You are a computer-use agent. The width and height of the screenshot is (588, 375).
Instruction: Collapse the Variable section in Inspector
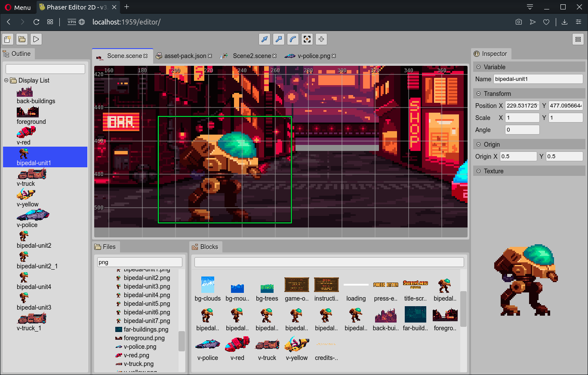pos(479,67)
